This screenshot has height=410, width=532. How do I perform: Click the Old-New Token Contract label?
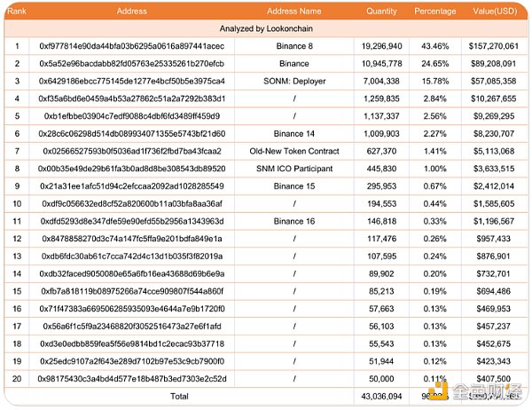point(293,151)
